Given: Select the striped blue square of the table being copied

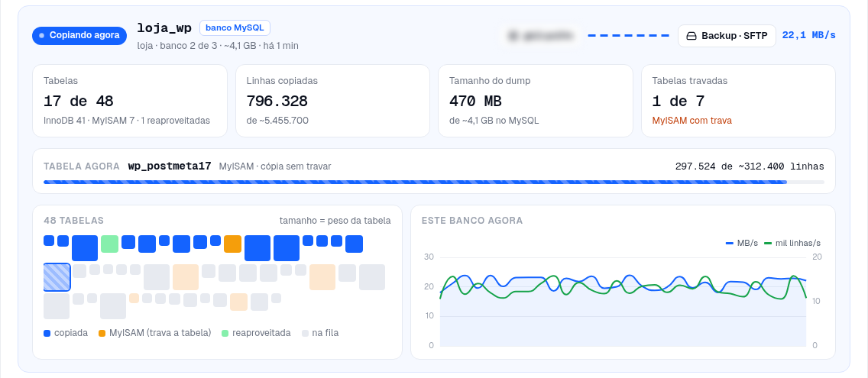Looking at the screenshot, I should point(57,276).
